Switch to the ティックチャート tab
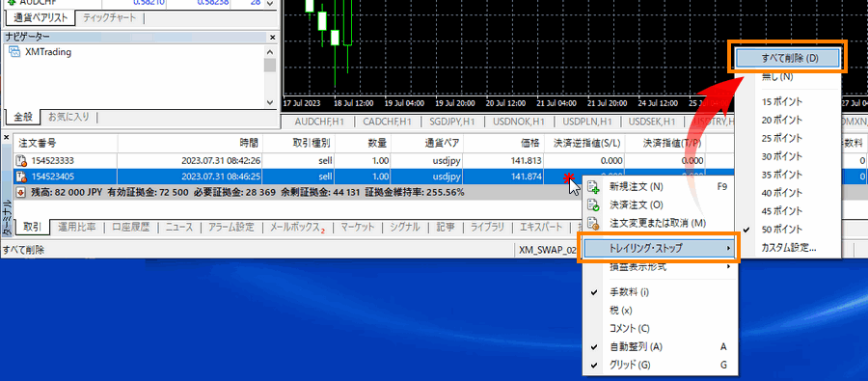Viewport: 868px width, 381px height. click(109, 17)
